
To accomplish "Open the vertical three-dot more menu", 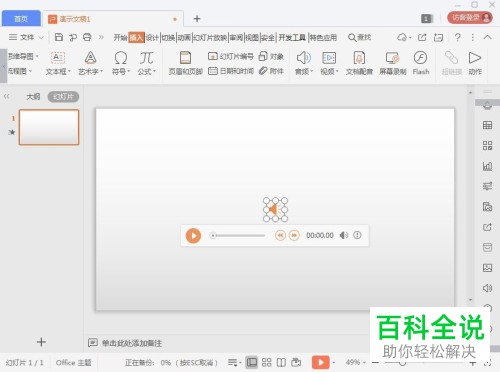I will (473, 37).
